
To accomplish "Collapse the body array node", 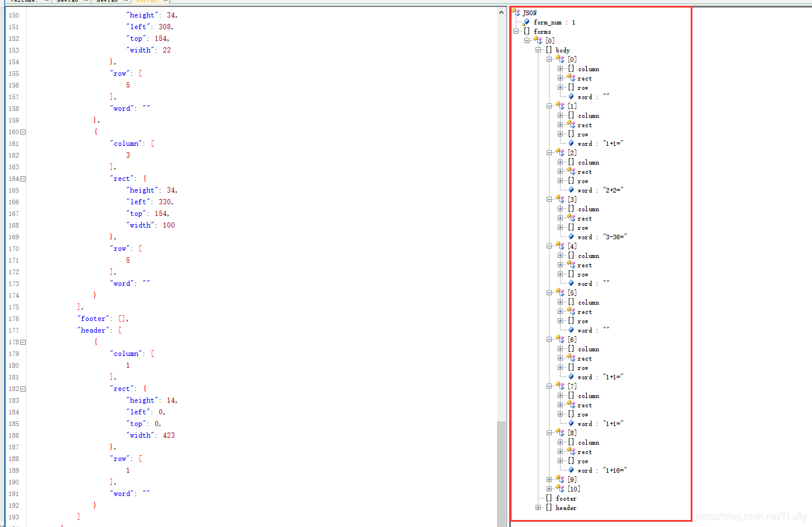I will point(538,50).
